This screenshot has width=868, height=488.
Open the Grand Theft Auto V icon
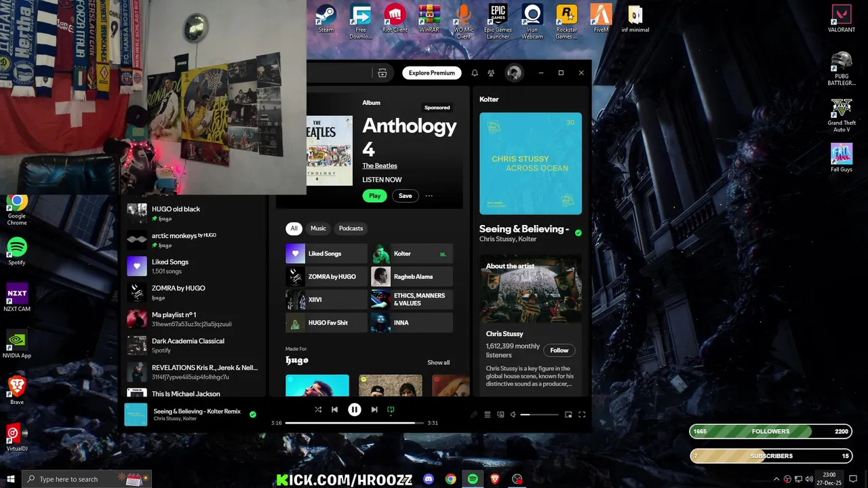(x=842, y=115)
